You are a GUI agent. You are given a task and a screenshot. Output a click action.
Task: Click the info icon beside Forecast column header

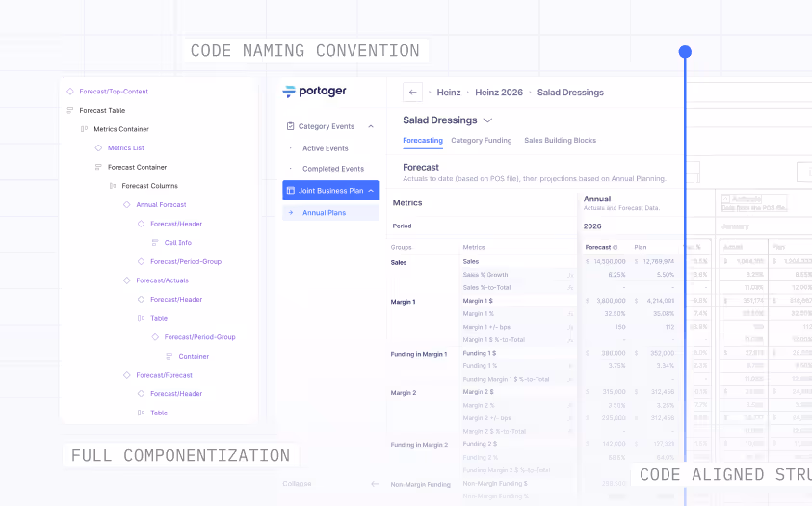pos(616,247)
